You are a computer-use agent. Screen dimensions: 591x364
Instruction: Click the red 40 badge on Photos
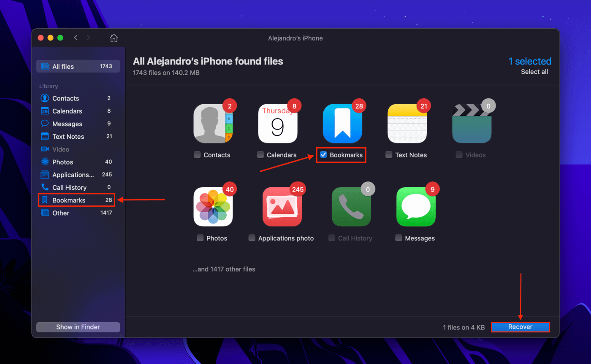coord(230,189)
